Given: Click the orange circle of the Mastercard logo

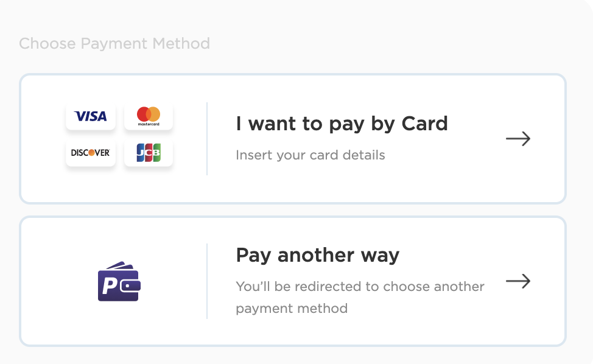Looking at the screenshot, I should pyautogui.click(x=154, y=114).
